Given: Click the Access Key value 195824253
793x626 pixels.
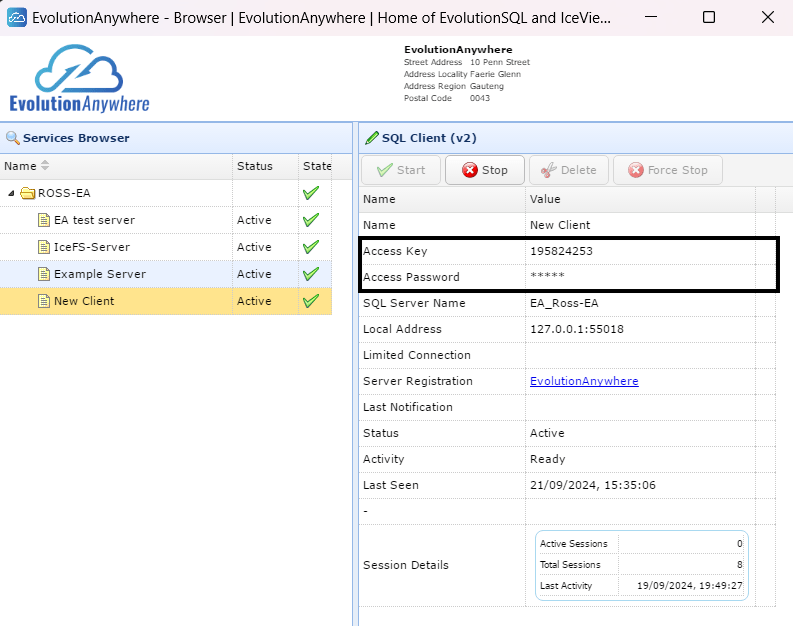Looking at the screenshot, I should 561,251.
